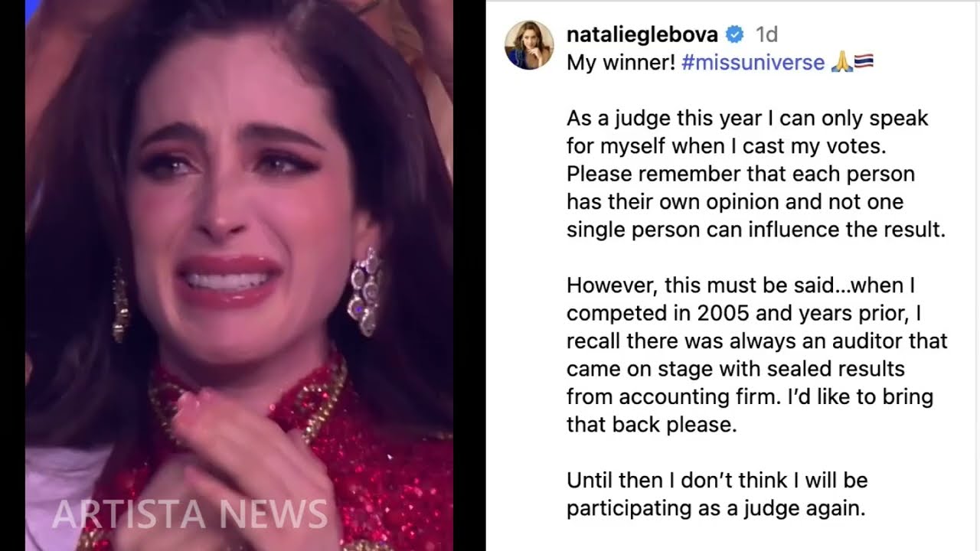Screen dimensions: 980x551
Task: Click the "from accounting firm" text line
Action: click(750, 397)
